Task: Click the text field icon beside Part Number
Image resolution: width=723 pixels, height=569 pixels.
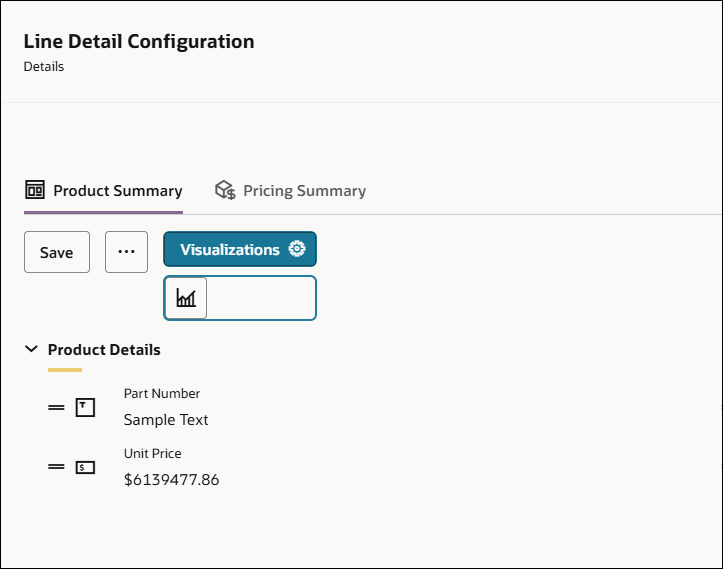Action: [x=86, y=407]
